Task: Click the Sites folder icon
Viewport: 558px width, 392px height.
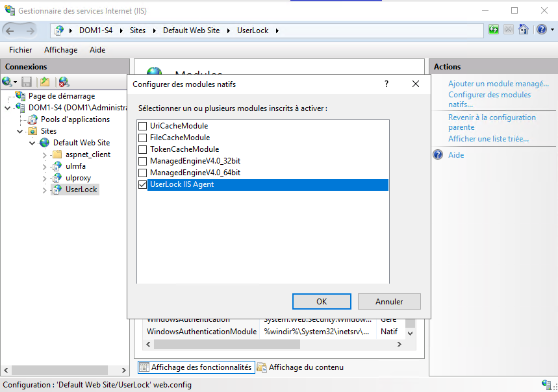Action: click(32, 131)
